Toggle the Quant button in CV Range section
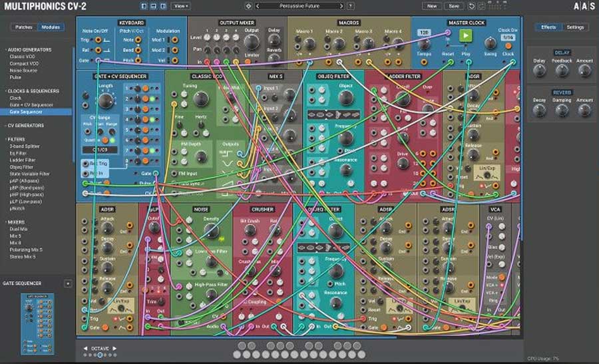This screenshot has height=364, width=599. [x=105, y=140]
